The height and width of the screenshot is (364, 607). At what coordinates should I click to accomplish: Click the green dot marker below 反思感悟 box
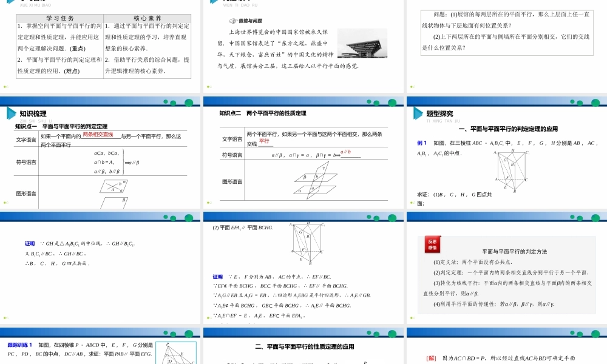click(412, 318)
